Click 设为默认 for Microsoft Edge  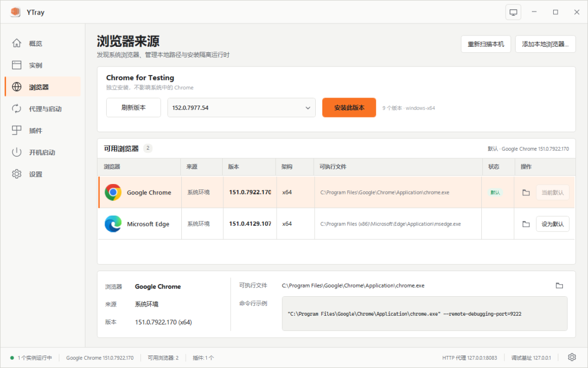point(553,224)
